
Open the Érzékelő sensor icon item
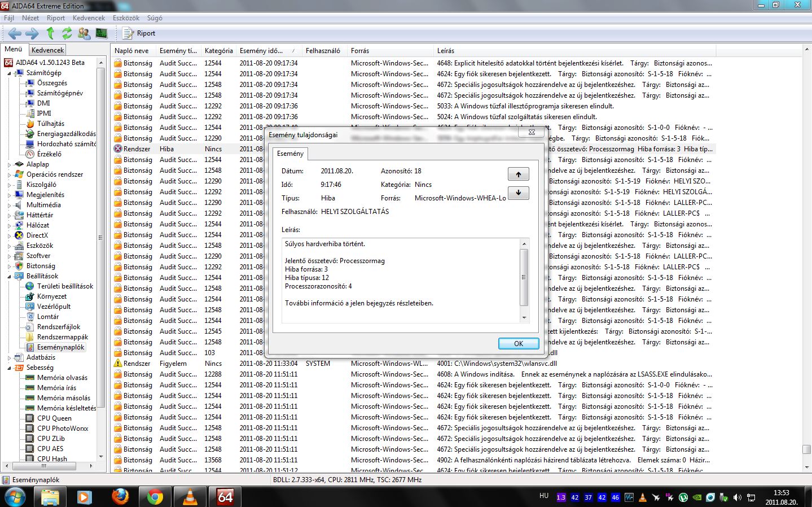point(30,154)
